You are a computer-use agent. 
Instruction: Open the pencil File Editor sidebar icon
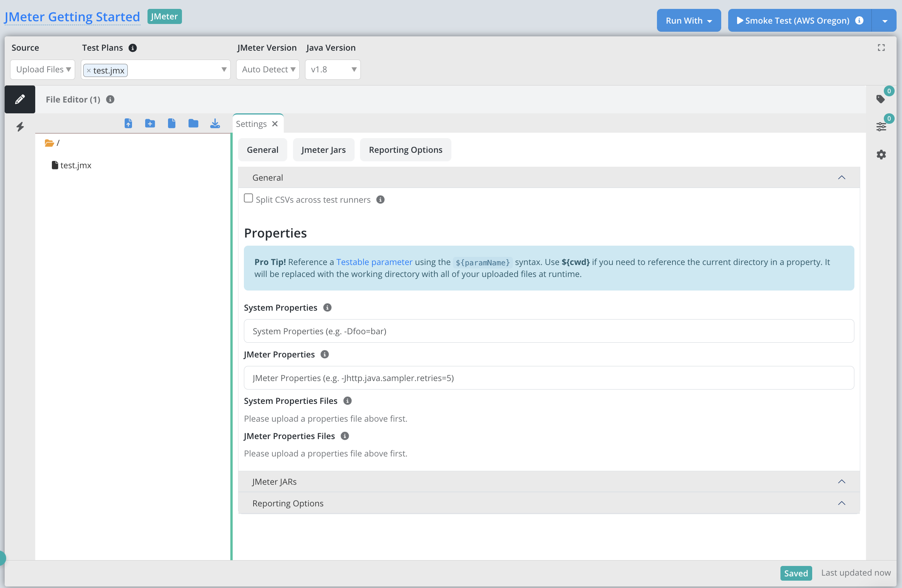[20, 99]
